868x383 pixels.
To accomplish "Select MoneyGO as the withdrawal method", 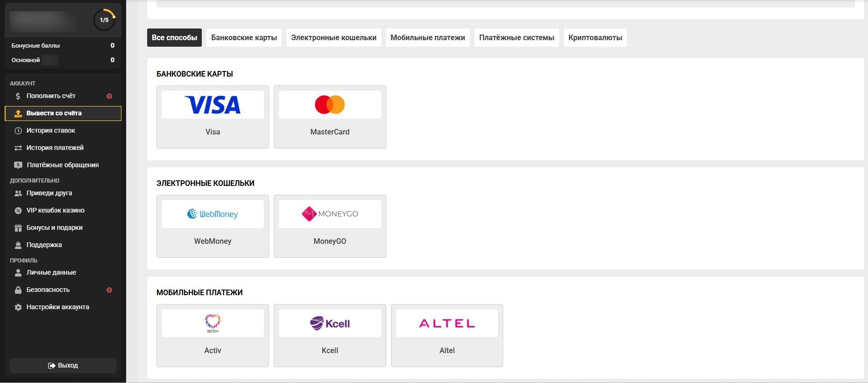I will click(330, 226).
